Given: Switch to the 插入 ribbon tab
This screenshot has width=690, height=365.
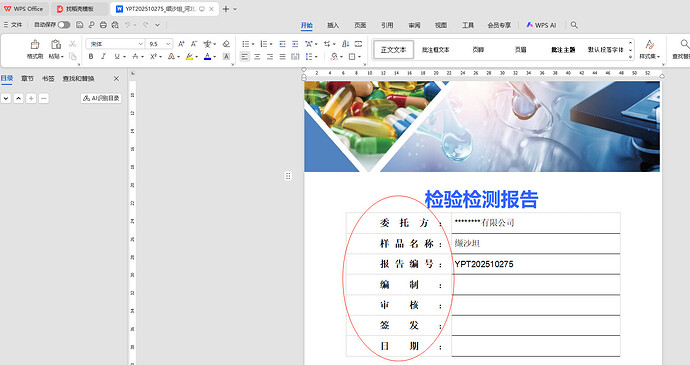Looking at the screenshot, I should tap(333, 25).
